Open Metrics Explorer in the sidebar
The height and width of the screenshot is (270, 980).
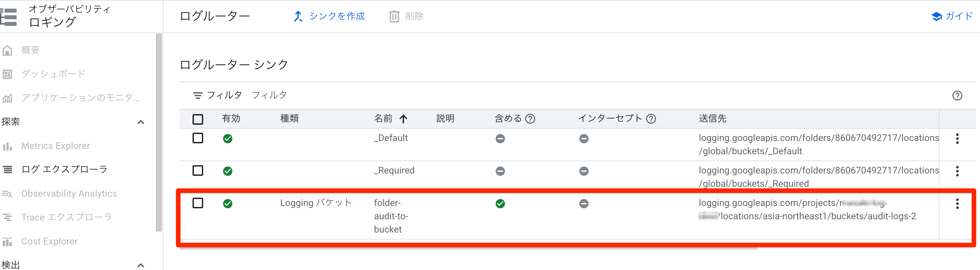point(55,146)
